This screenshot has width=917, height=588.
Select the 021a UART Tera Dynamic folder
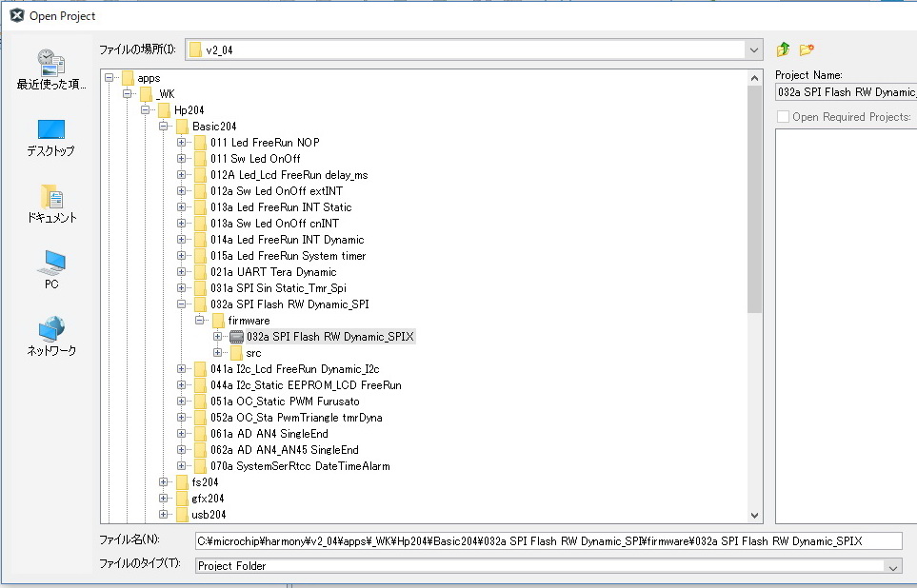[x=273, y=272]
